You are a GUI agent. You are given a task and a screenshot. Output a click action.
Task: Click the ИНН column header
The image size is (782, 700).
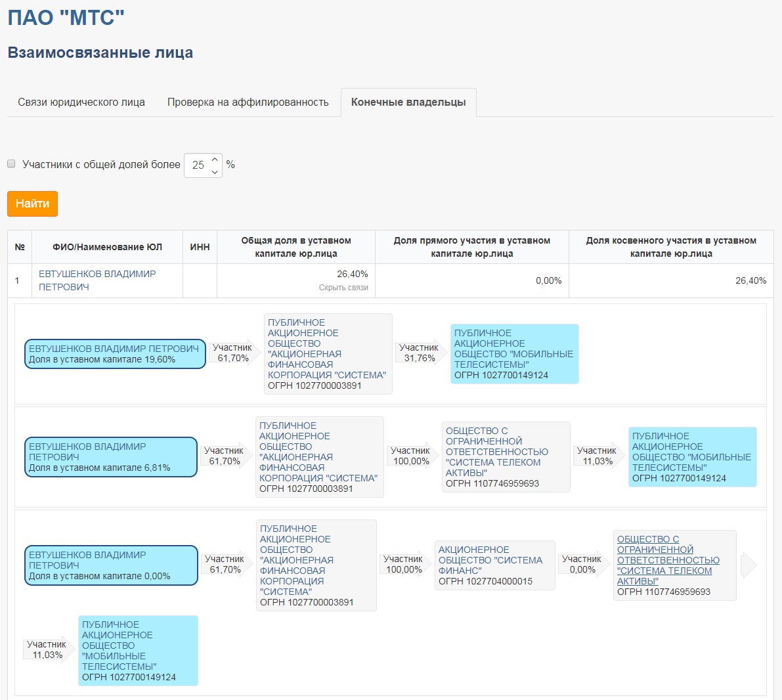click(x=200, y=247)
